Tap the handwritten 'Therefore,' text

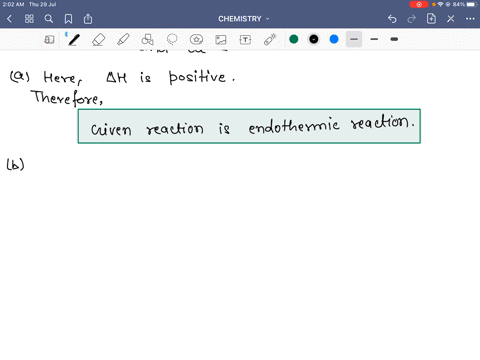click(67, 98)
